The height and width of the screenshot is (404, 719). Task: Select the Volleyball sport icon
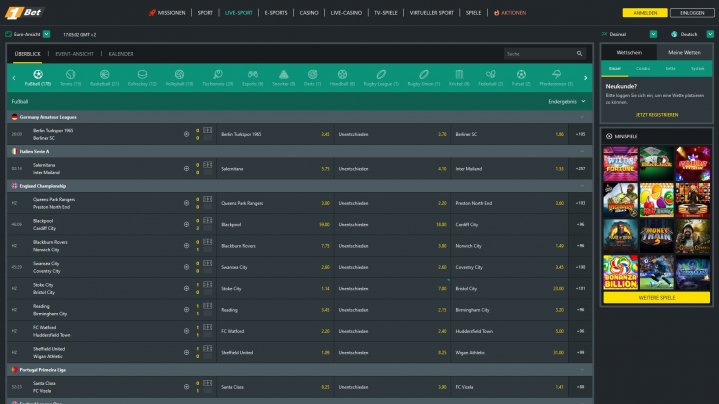point(179,74)
